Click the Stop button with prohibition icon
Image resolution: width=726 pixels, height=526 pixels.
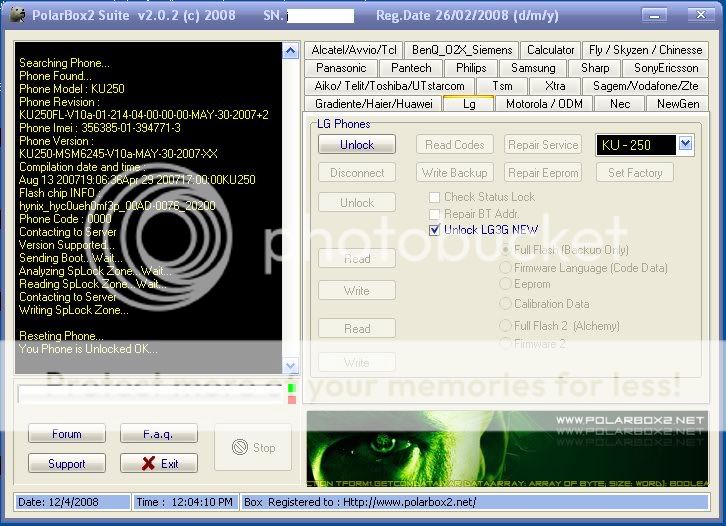coord(253,447)
